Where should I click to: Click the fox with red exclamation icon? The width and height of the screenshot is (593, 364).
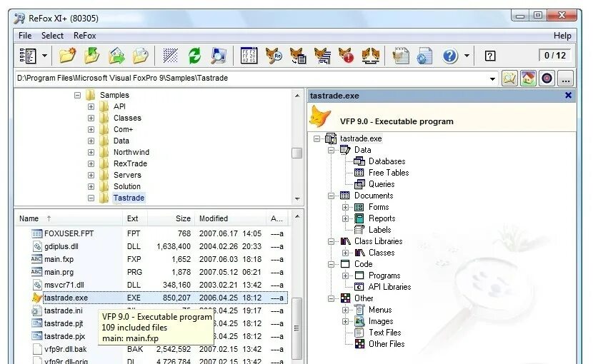pos(346,56)
